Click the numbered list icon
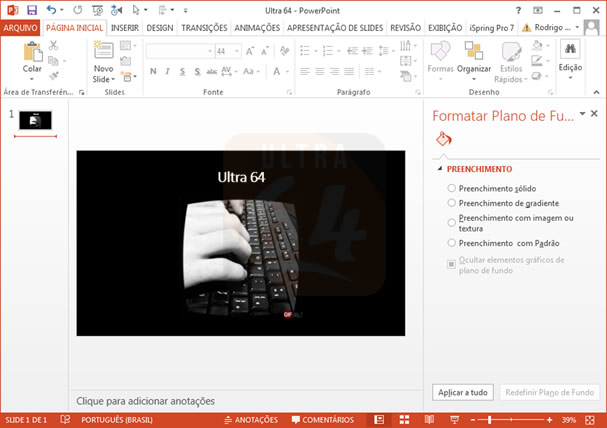Screen dimensions: 607x428 (328, 51)
